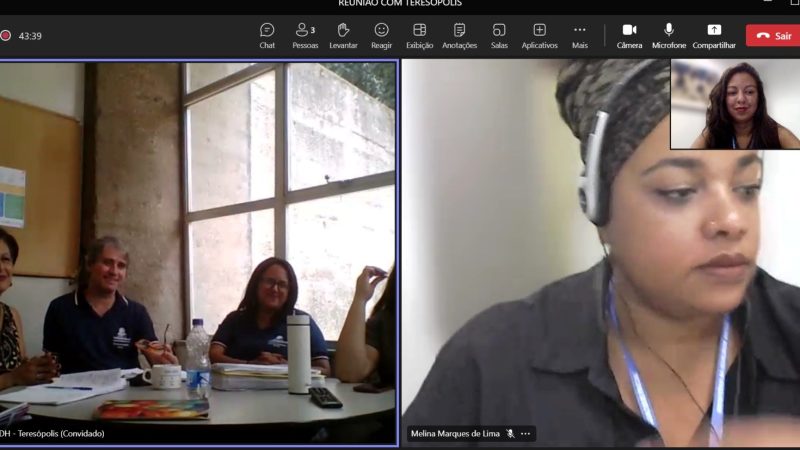The height and width of the screenshot is (450, 800).
Task: Leave the meeting with Sair button
Action: tap(773, 36)
